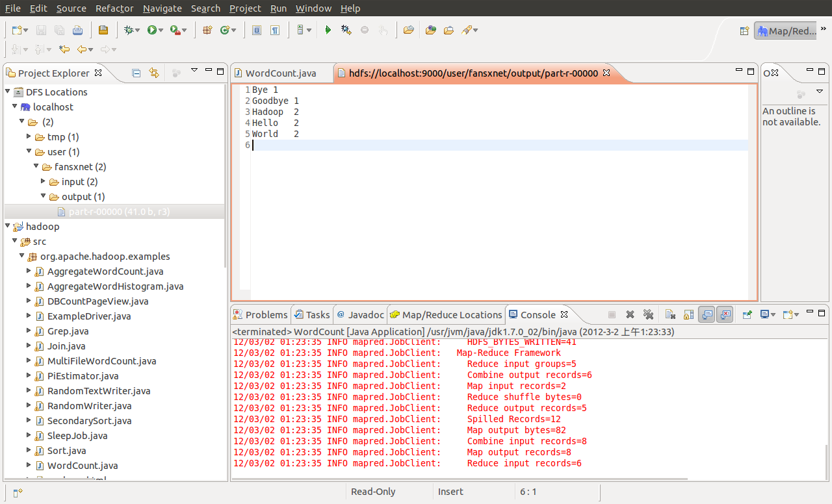Click the Last Edit Location arrow icon
The width and height of the screenshot is (832, 504).
click(x=64, y=49)
